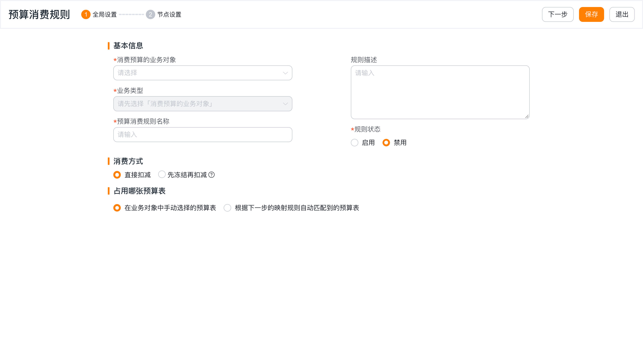Click step 2 circle for 节点设置
643x364 pixels.
pyautogui.click(x=150, y=14)
